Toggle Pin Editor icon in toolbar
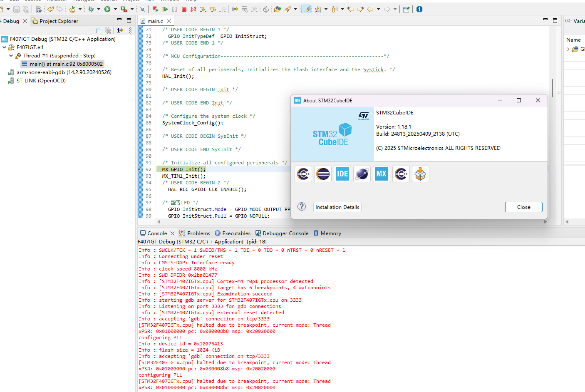Viewport: 585px width, 392px height. 407,9
